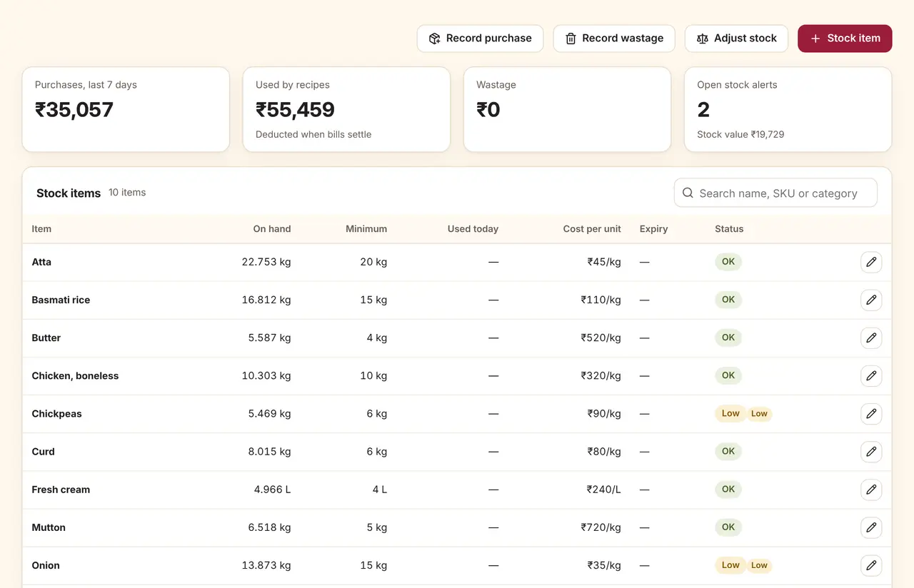Add a new Stock item
The image size is (914, 588).
[x=845, y=39]
